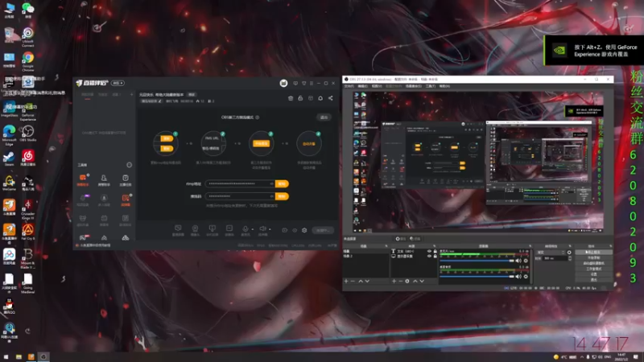This screenshot has height=362, width=644.
Task: Pop out OBS Audio Mixer dock panel
Action: click(x=530, y=246)
